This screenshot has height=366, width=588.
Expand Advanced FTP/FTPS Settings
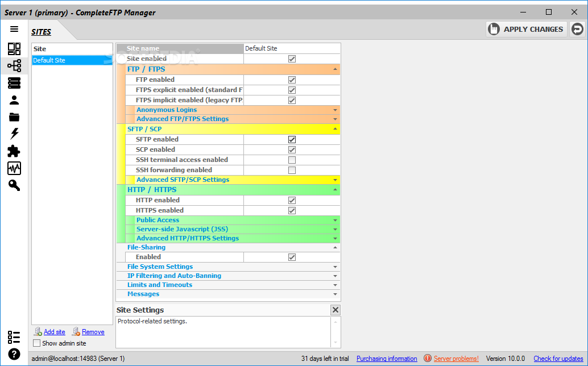[x=335, y=119]
